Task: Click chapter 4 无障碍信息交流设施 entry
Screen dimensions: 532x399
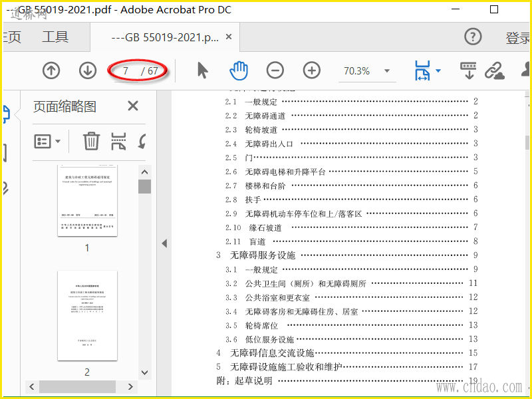Action: [x=347, y=353]
